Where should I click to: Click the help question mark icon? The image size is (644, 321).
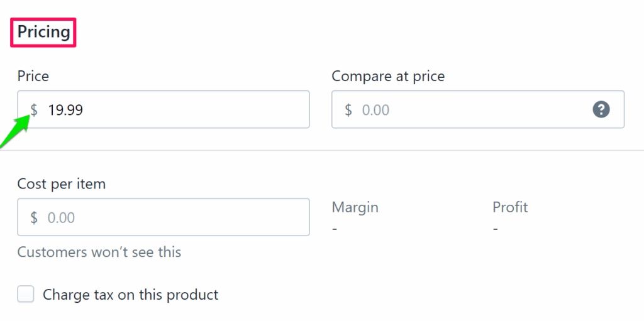601,110
